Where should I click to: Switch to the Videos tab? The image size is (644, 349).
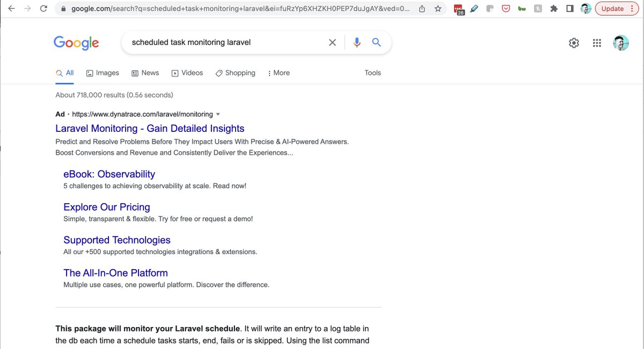coord(187,73)
